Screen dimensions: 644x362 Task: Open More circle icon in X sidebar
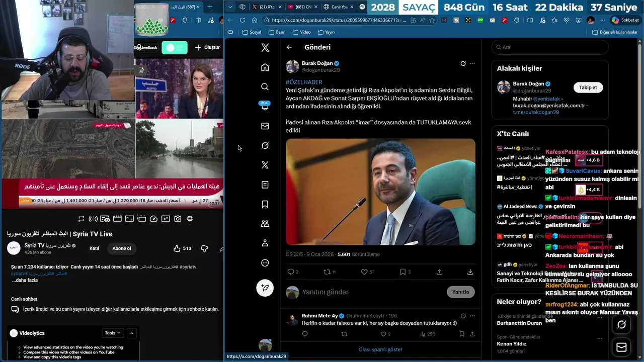pos(265,263)
